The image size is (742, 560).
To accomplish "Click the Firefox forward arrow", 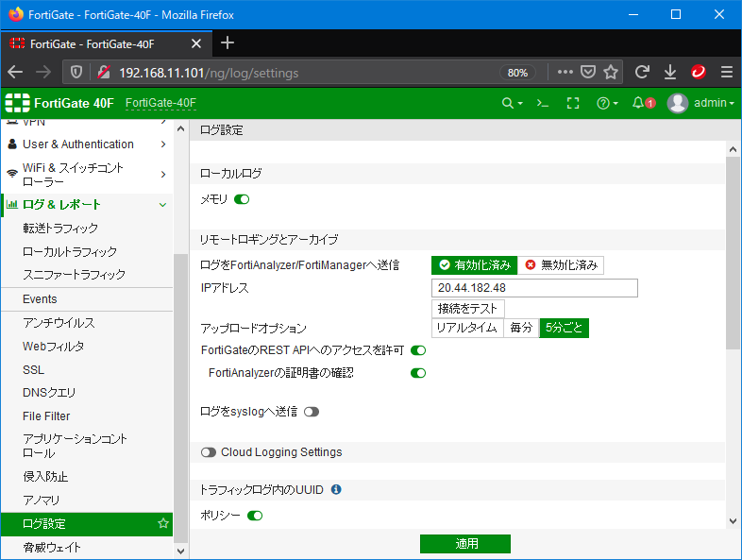I will click(x=43, y=73).
